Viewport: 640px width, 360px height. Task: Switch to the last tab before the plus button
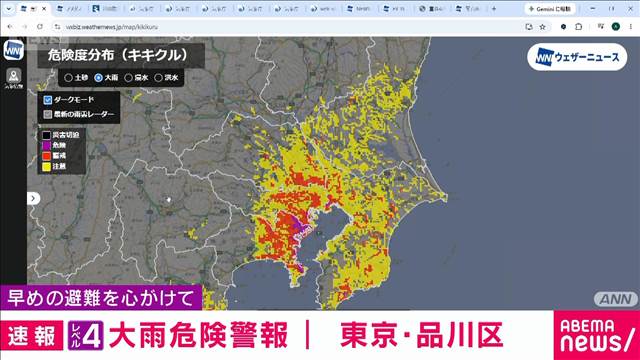tap(468, 9)
